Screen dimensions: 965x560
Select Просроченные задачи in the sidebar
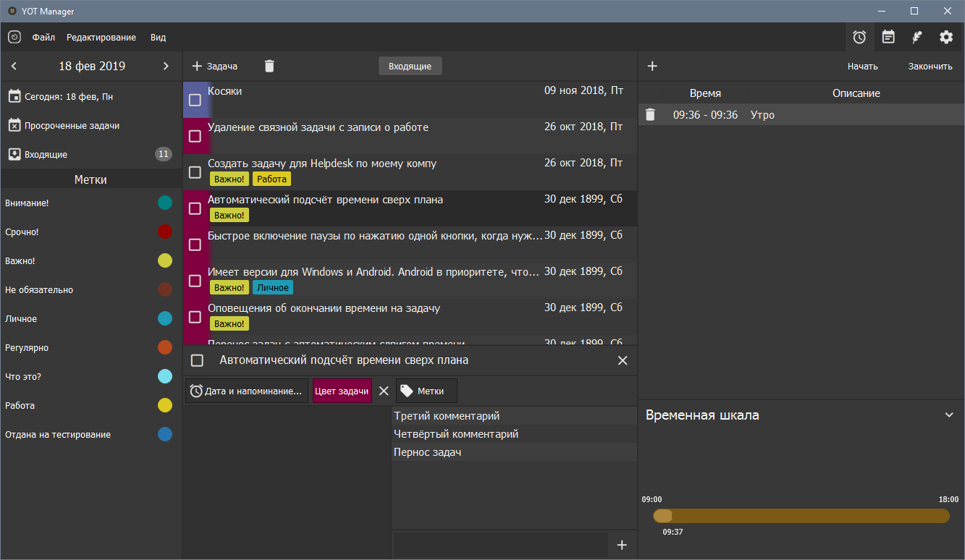point(72,125)
